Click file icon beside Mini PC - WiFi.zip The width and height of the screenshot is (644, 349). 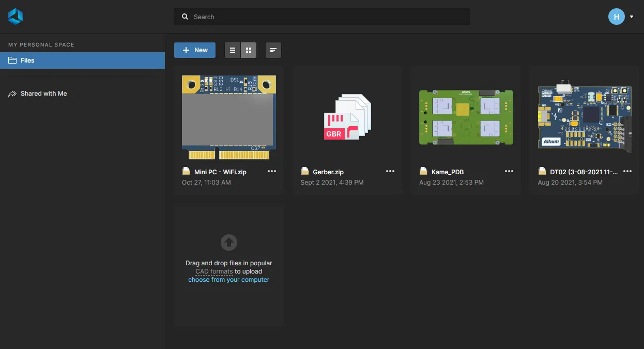click(186, 172)
